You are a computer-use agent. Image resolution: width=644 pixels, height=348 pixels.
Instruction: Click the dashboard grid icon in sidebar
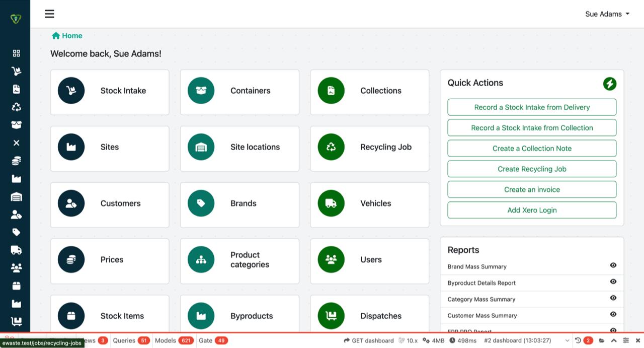click(16, 53)
